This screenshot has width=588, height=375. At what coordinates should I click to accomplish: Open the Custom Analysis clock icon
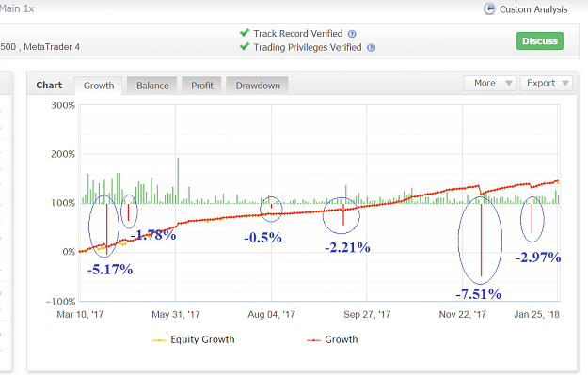pos(489,8)
